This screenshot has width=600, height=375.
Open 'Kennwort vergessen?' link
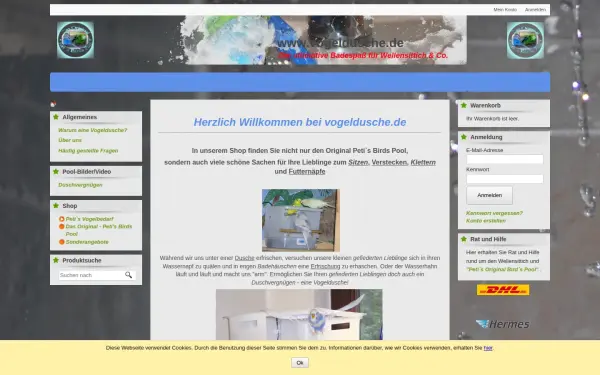point(494,213)
